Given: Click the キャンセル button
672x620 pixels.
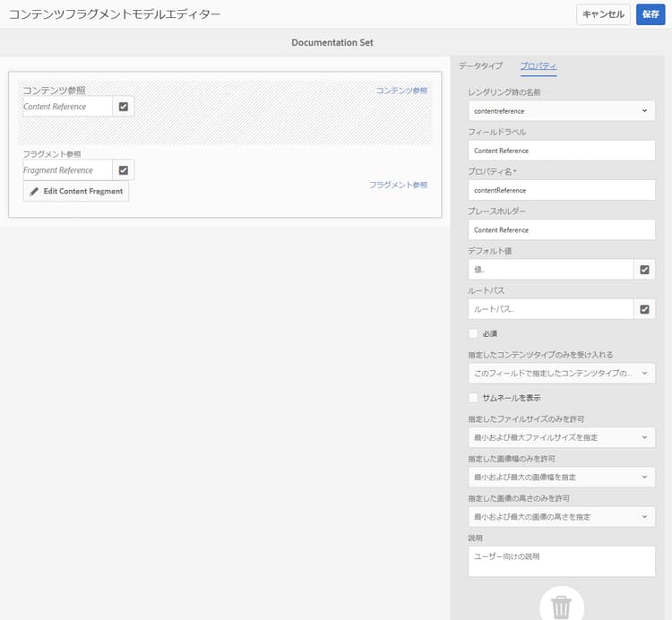Looking at the screenshot, I should tap(603, 14).
